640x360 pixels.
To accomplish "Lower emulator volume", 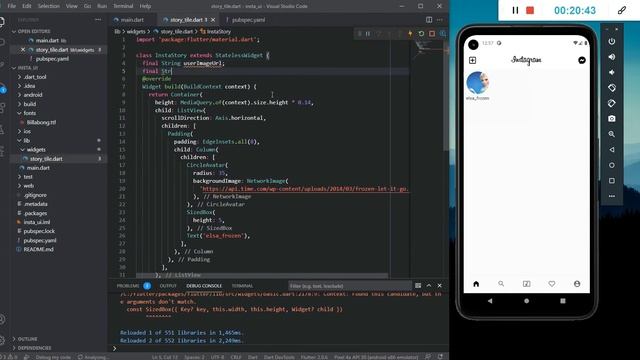I will (611, 72).
